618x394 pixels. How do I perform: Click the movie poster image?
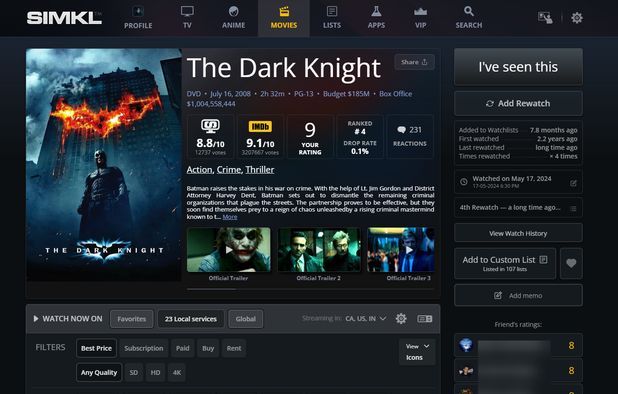[104, 165]
